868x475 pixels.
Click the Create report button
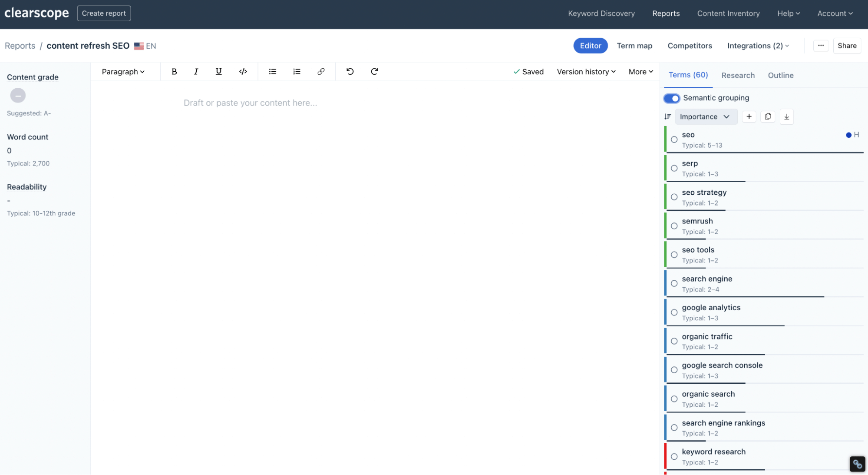tap(104, 13)
